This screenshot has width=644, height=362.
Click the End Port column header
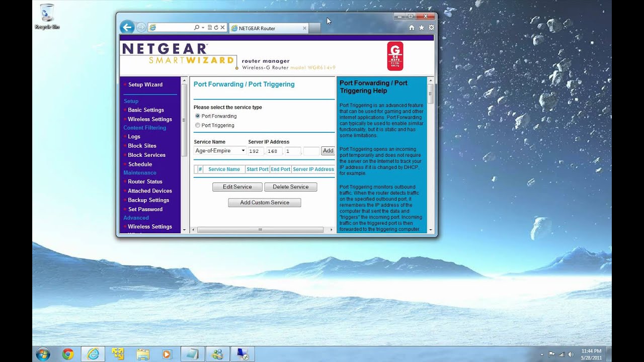[x=281, y=169]
